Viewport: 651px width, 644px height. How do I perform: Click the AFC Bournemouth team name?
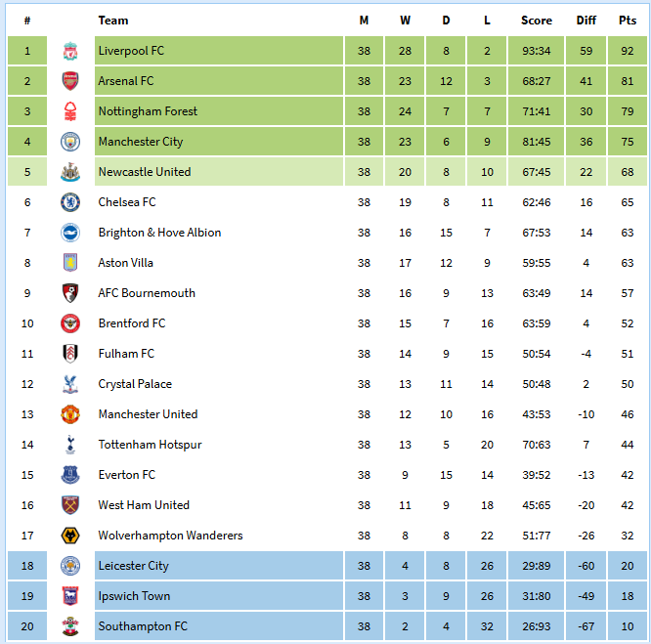(147, 293)
